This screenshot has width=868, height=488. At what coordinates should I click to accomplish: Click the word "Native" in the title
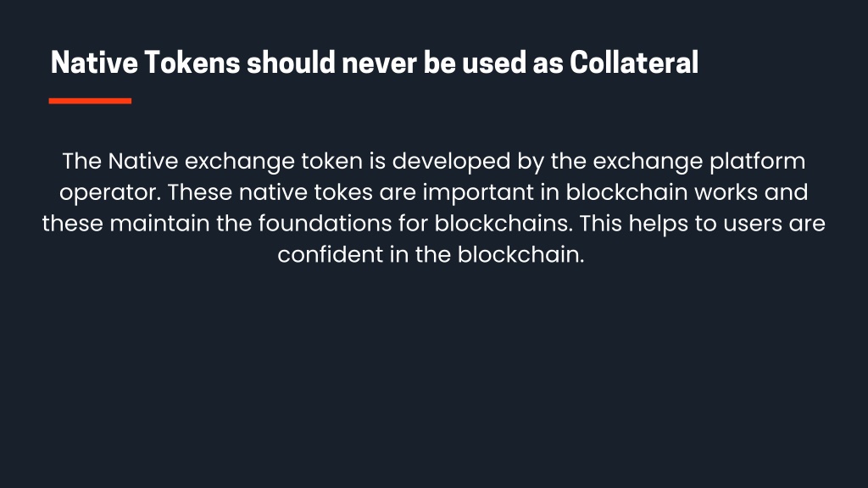(94, 62)
